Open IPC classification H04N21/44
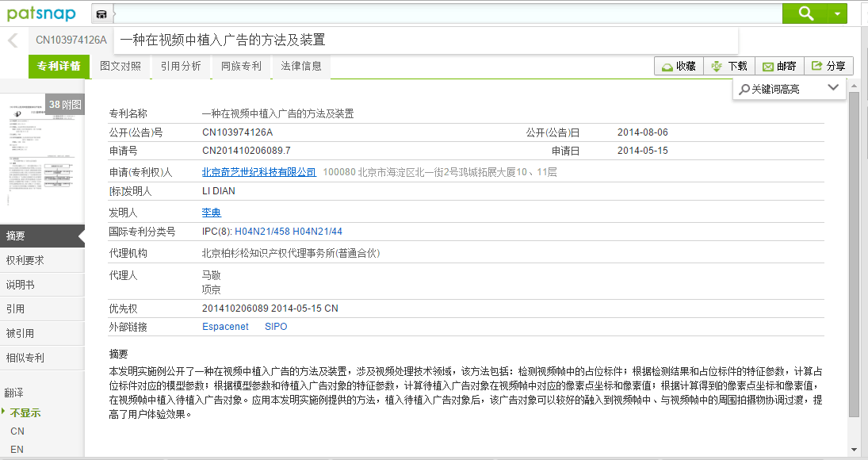 (317, 232)
